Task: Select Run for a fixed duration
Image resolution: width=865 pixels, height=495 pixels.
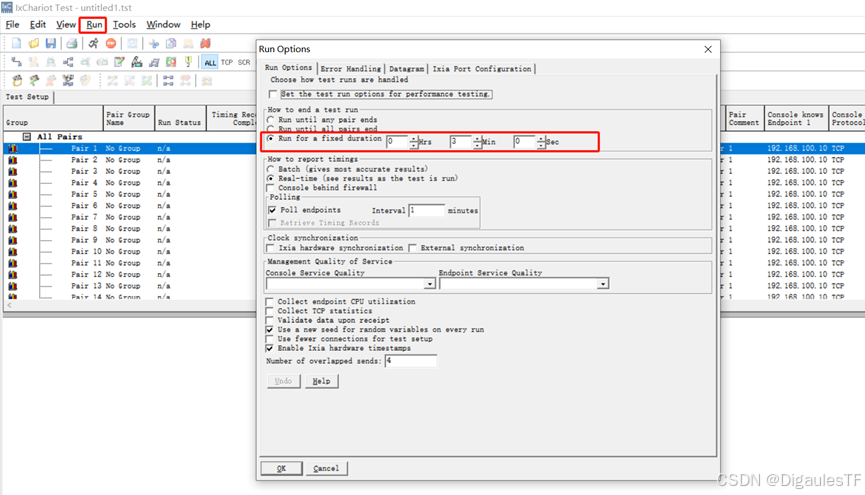Action: click(x=270, y=139)
